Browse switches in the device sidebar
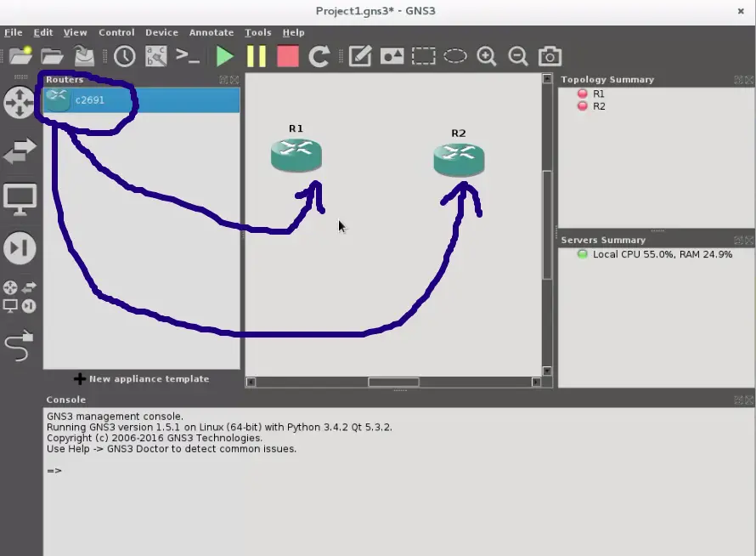This screenshot has width=756, height=556. (x=20, y=150)
